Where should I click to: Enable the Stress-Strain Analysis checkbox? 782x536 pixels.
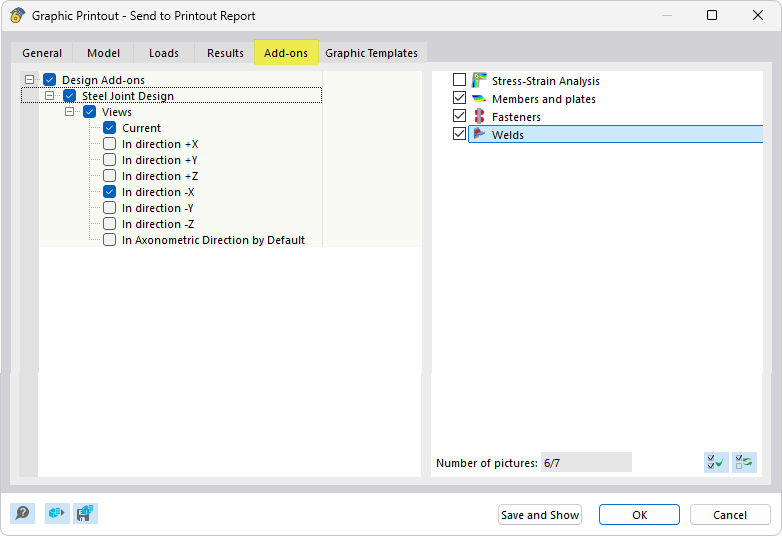pyautogui.click(x=460, y=81)
